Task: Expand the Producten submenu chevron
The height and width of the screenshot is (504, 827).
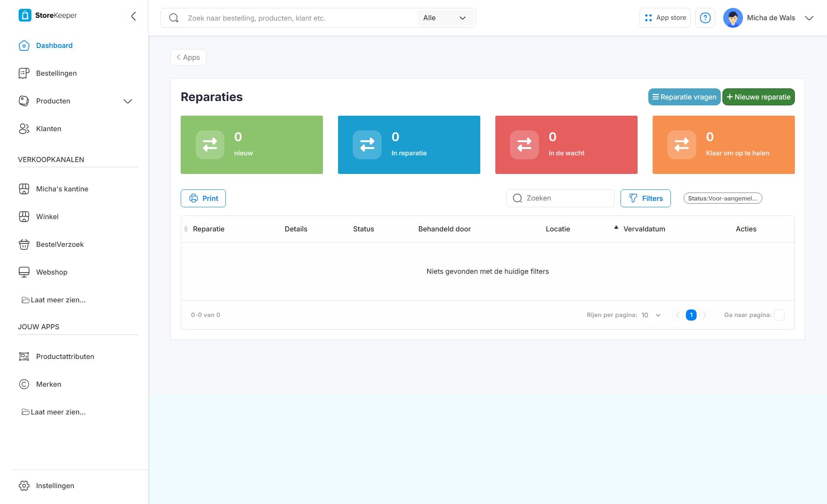Action: 128,101
